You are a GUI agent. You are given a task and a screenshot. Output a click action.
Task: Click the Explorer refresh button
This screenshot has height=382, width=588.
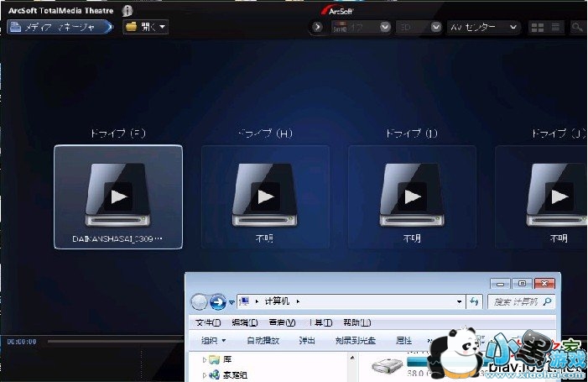[x=474, y=301]
